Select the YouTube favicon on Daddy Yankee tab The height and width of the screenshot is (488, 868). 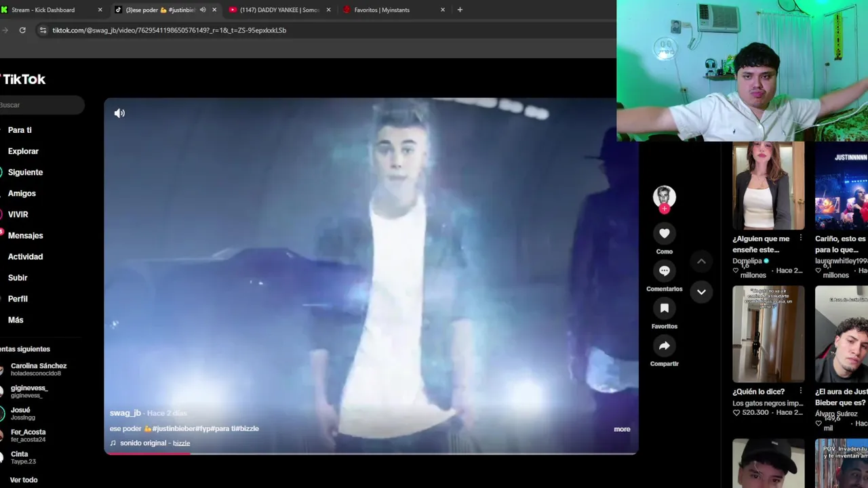coord(233,10)
